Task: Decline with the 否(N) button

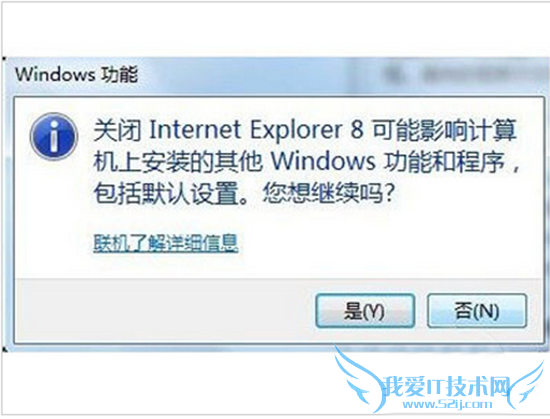Action: [477, 311]
